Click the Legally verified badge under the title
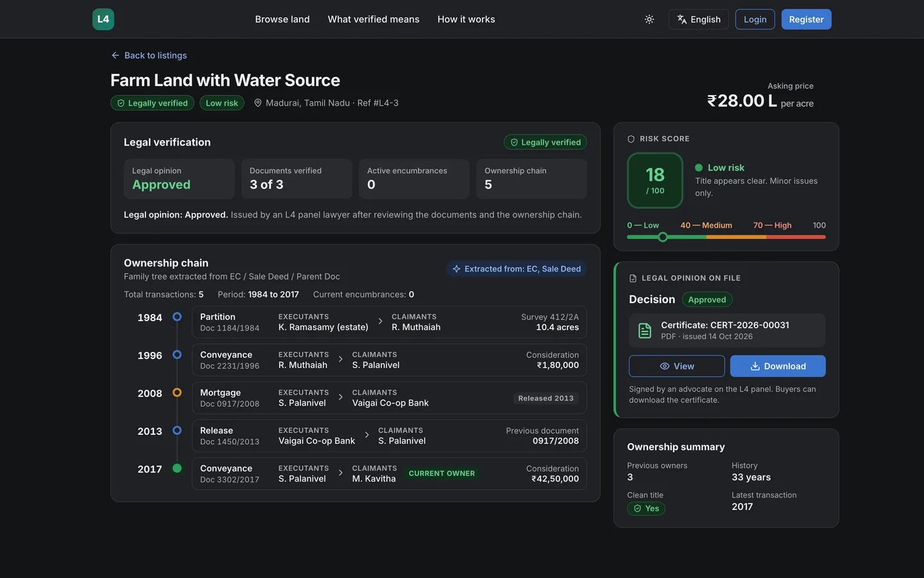This screenshot has height=578, width=924. (152, 103)
